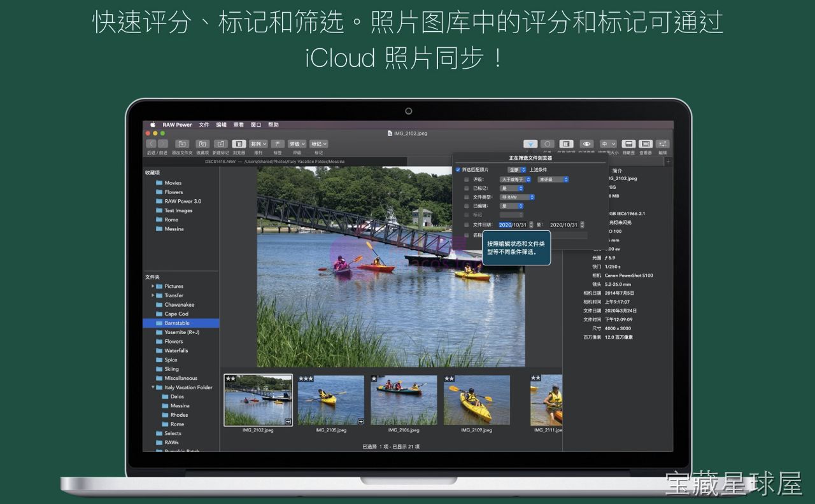Click the eye preview icon in toolbar

click(x=586, y=144)
